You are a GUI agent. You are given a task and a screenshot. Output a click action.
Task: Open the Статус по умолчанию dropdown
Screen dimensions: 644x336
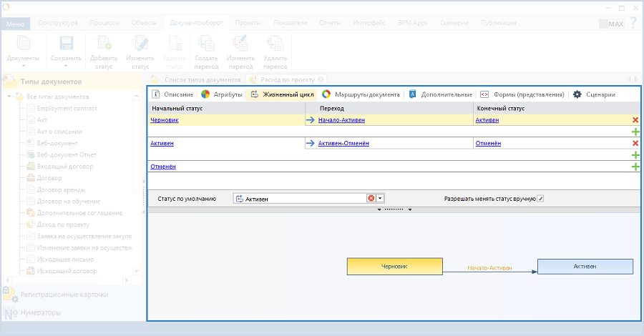[381, 199]
